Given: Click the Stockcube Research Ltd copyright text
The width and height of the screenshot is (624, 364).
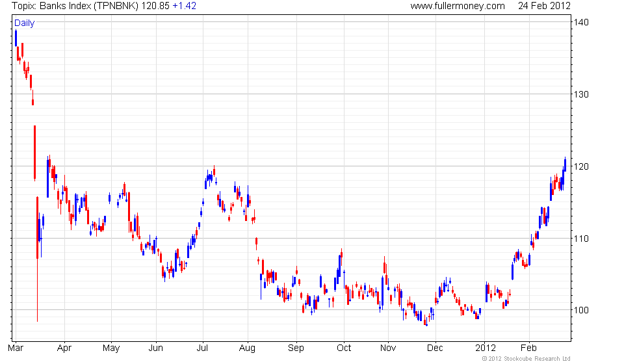Looking at the screenshot, I should click(526, 359).
